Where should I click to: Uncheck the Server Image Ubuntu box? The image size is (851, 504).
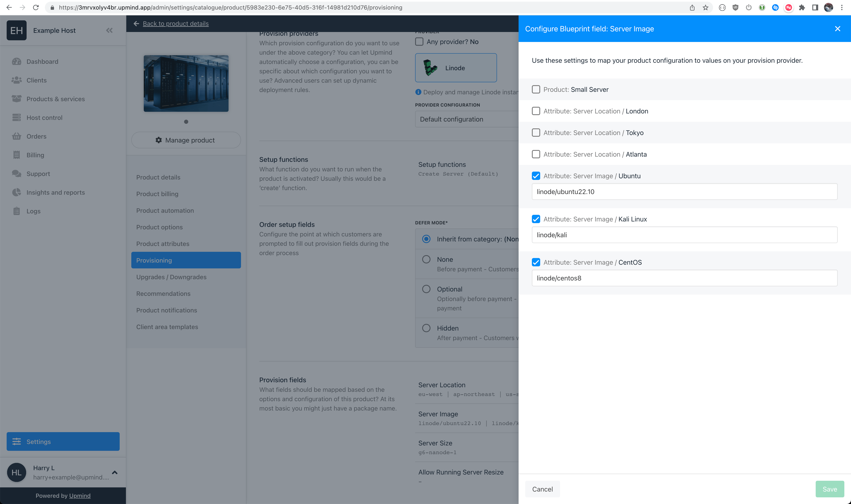click(536, 176)
